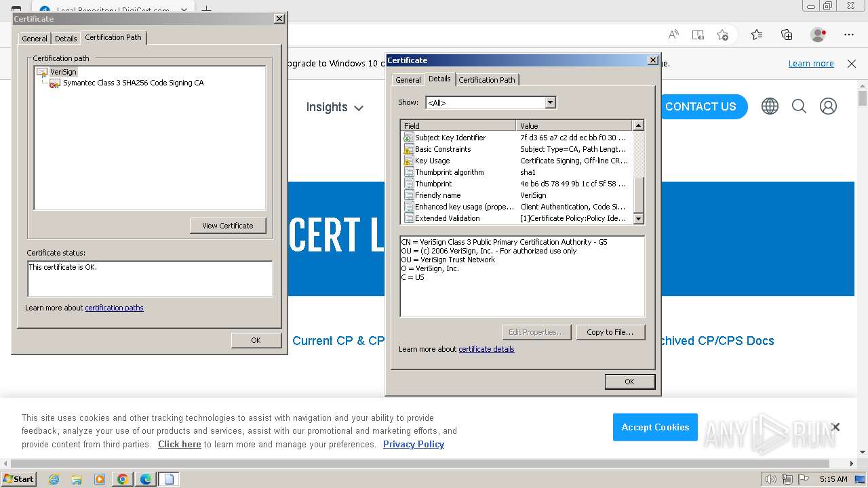Open Google Chrome from taskbar
The image size is (868, 488).
[x=123, y=479]
